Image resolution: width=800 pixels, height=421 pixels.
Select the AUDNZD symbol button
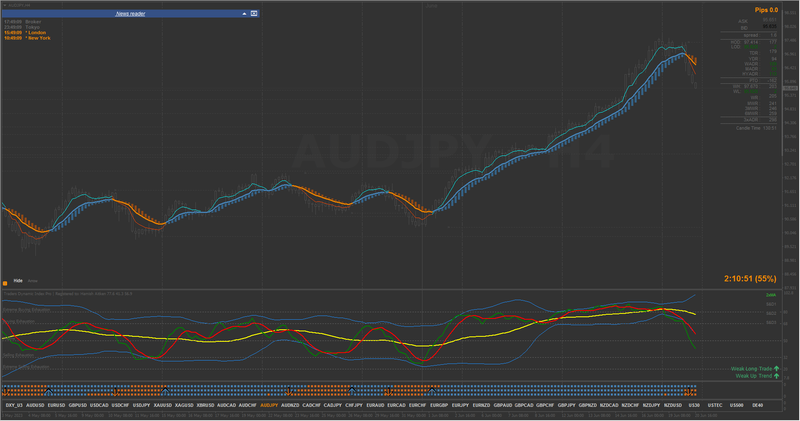[x=290, y=405]
